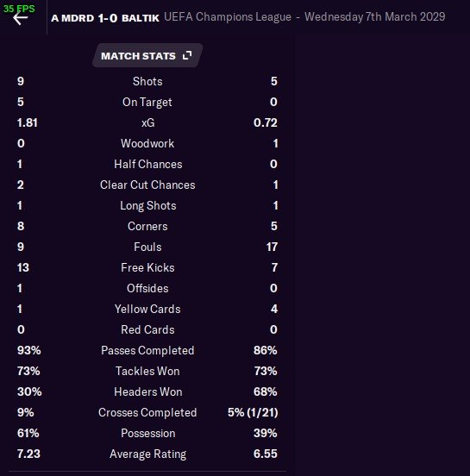Open the MATCH STATS tab header

click(147, 55)
